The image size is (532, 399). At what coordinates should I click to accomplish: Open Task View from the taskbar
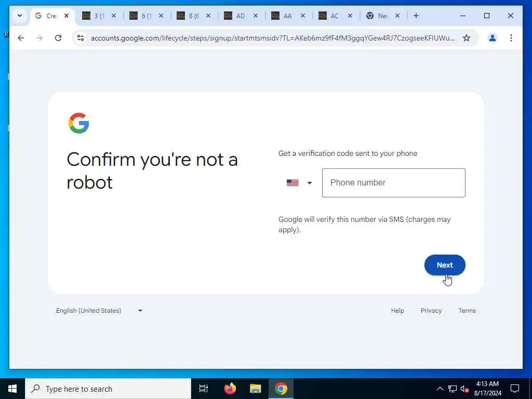click(204, 389)
